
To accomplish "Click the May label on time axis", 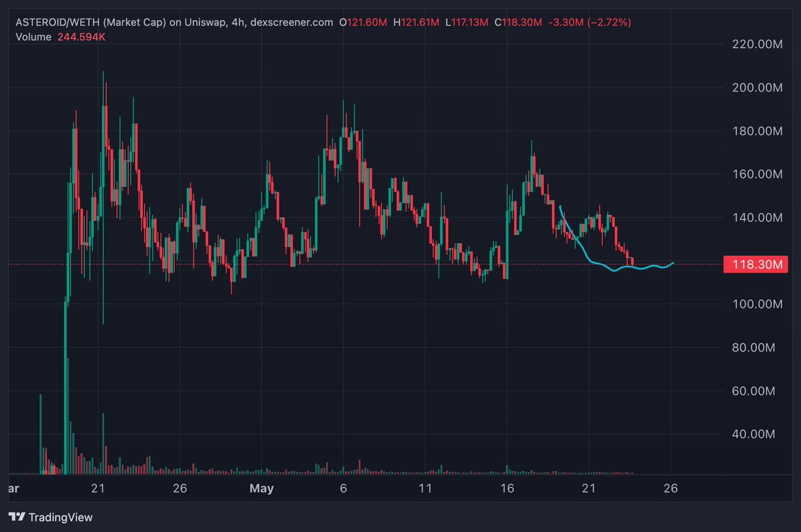I will pyautogui.click(x=262, y=489).
